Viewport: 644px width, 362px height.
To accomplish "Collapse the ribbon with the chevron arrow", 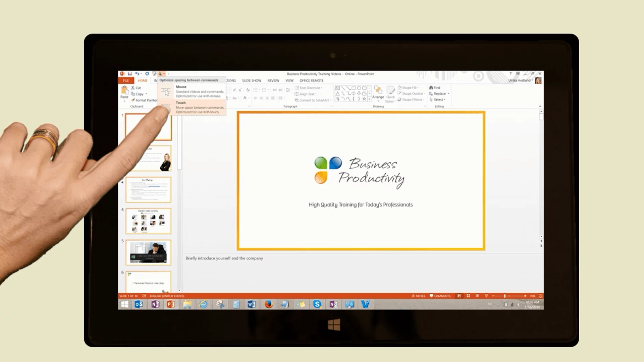I will [x=540, y=106].
